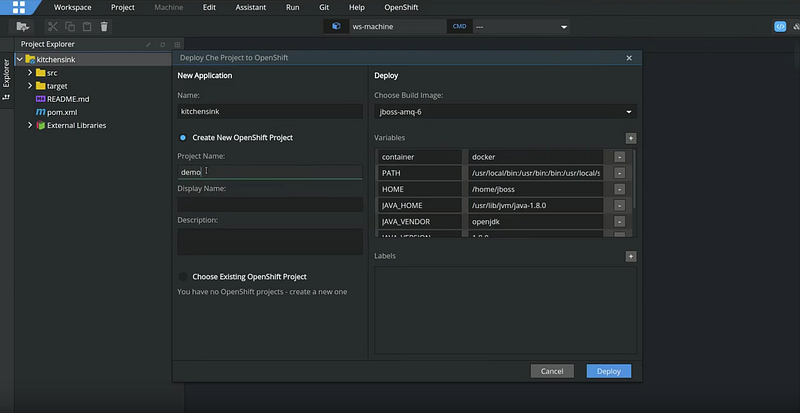
Task: Add a variable with Variables plus button
Action: 631,138
